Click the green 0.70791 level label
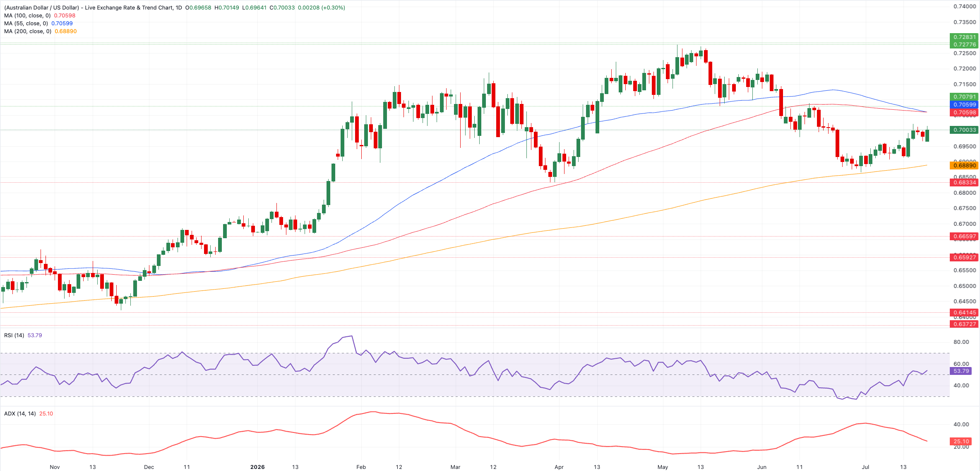 (x=964, y=97)
